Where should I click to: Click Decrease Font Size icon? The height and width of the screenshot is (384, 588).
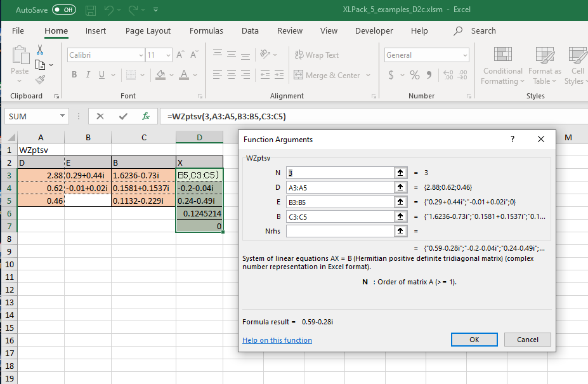coord(194,55)
